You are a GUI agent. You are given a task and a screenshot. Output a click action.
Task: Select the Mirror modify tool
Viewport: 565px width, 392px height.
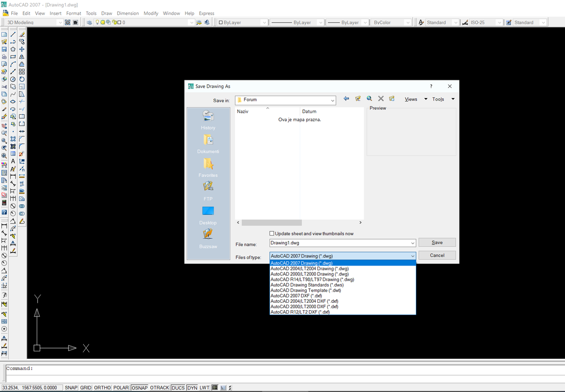(22, 56)
